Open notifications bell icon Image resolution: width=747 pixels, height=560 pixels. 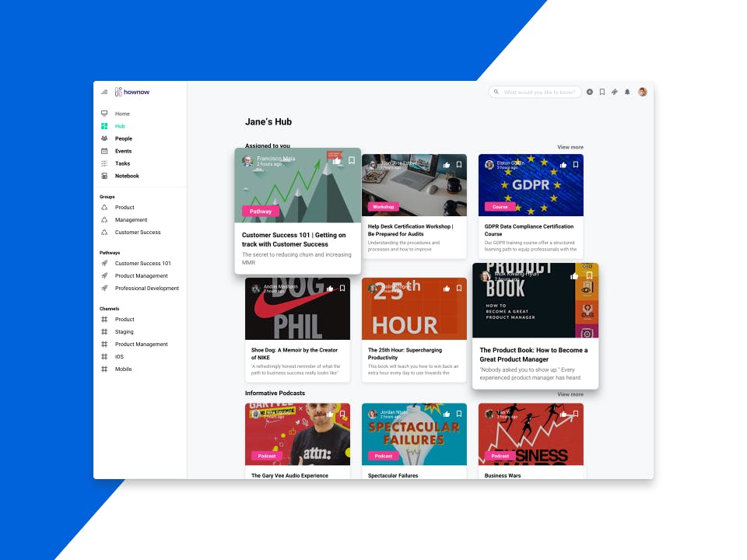[x=627, y=92]
